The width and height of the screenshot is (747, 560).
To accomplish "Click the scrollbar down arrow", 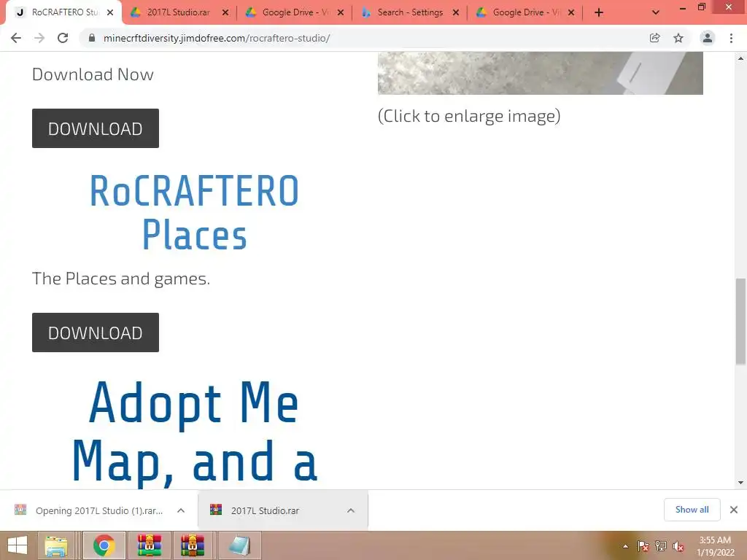I will point(741,483).
